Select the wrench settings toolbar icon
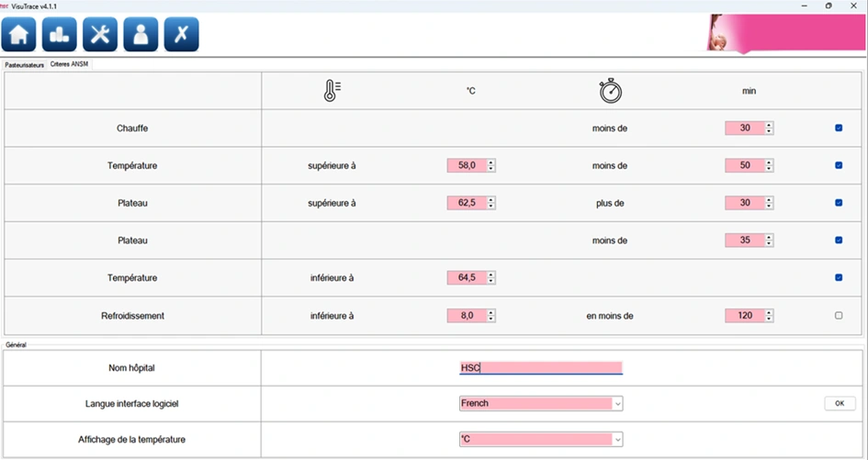The image size is (868, 460). pos(100,34)
